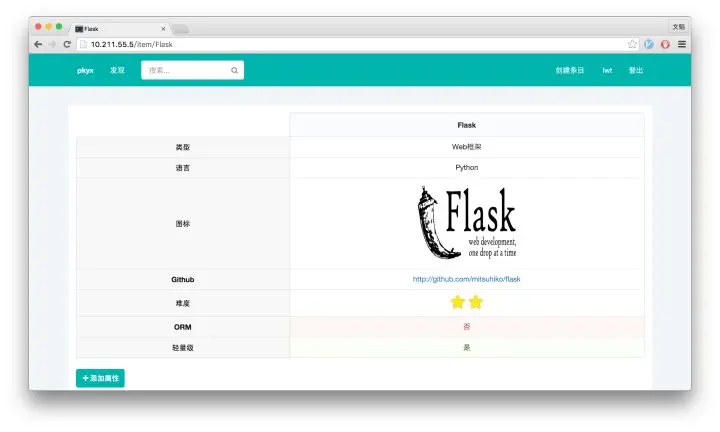
Task: Click the 难度 row label
Action: click(183, 303)
